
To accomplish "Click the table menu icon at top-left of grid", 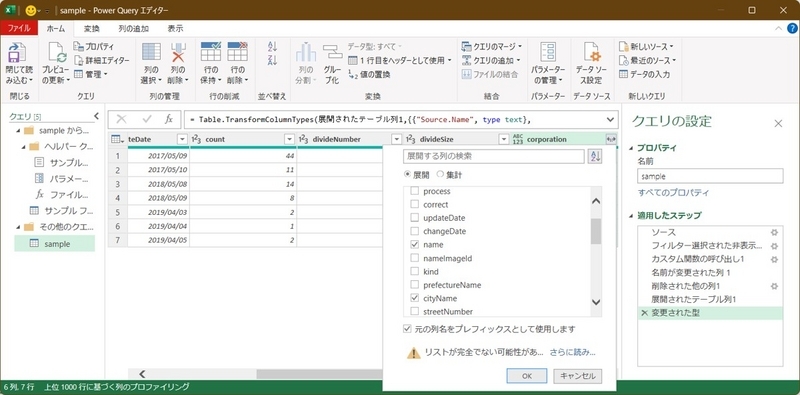I will click(117, 139).
